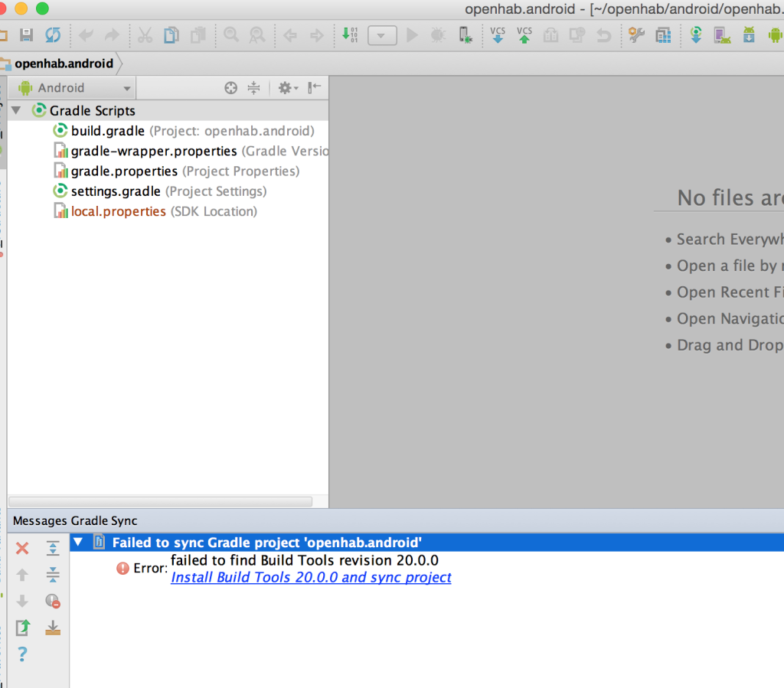Open Project Structure toolbar icon
Image resolution: width=784 pixels, height=688 pixels.
pos(663,35)
